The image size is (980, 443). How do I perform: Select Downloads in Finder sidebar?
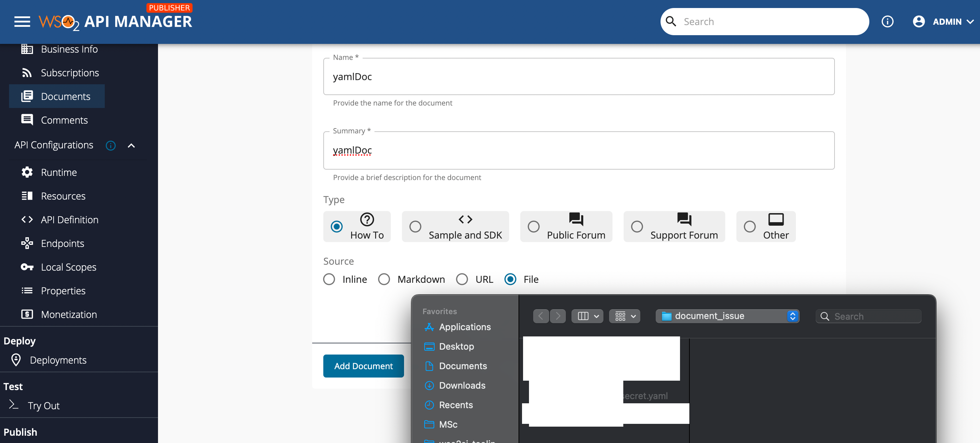point(462,385)
